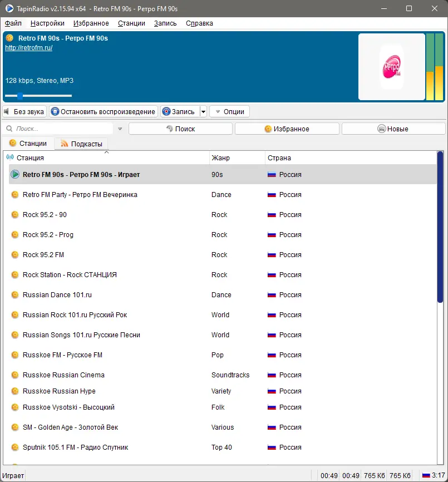Click the star icon beside Retro FM Party
This screenshot has width=448, height=482.
pos(14,195)
